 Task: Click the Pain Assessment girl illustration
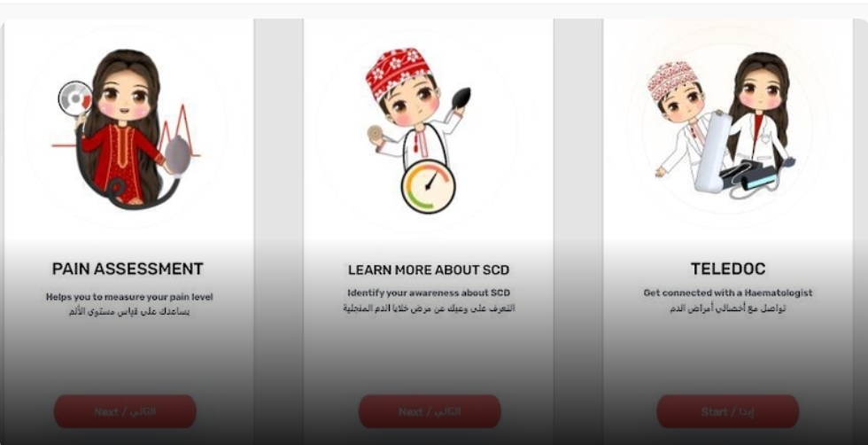[126, 129]
